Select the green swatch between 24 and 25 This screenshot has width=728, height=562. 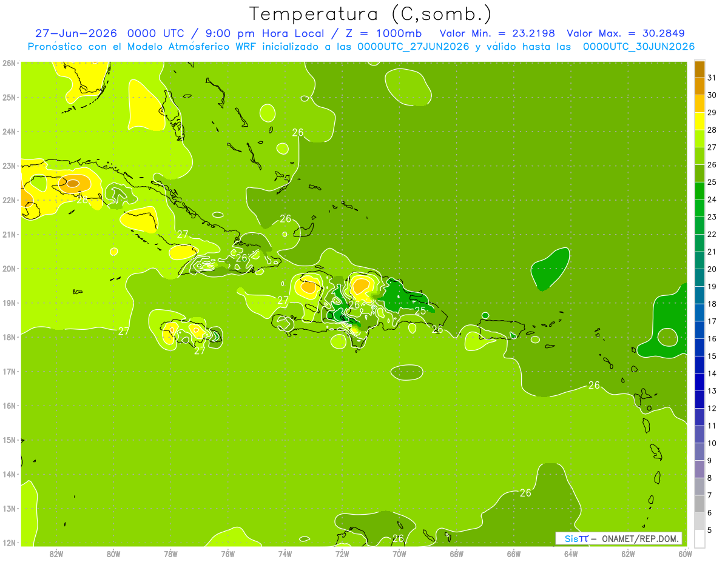(699, 191)
